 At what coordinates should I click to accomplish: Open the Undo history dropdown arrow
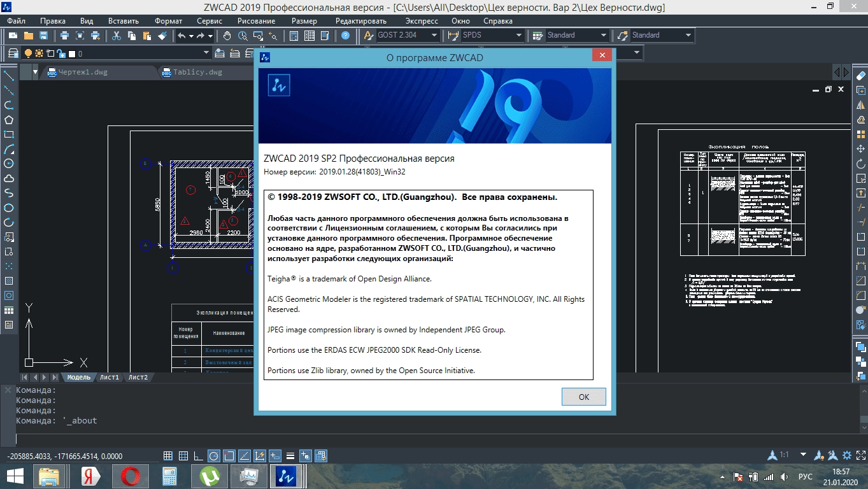point(190,36)
